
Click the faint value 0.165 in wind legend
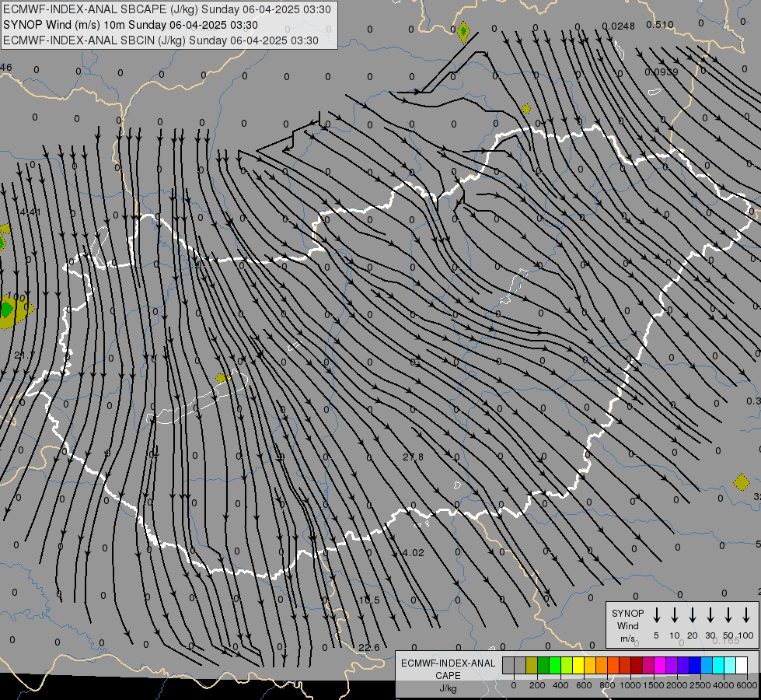pos(726,640)
